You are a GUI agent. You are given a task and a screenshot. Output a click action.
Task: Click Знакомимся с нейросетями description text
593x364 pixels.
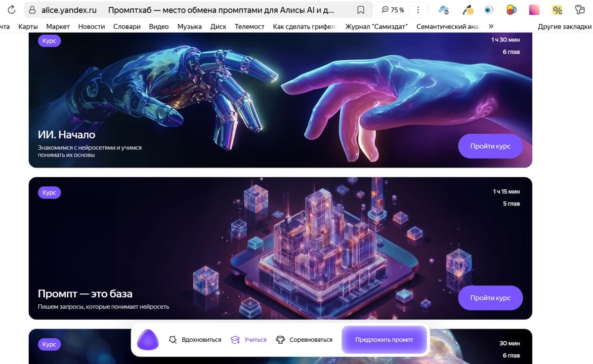pyautogui.click(x=90, y=151)
